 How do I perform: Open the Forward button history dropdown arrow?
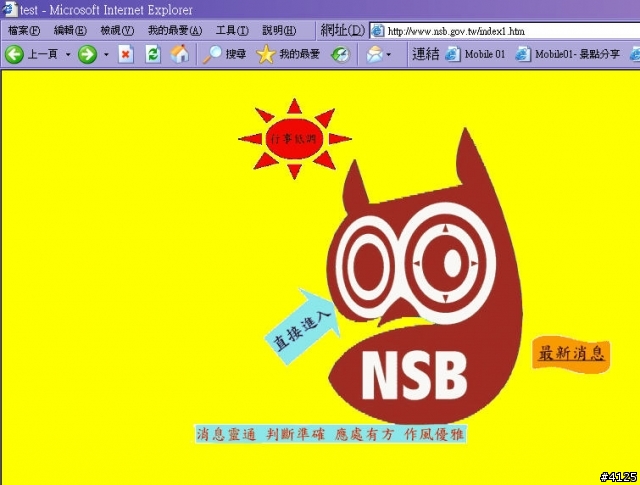[x=106, y=54]
